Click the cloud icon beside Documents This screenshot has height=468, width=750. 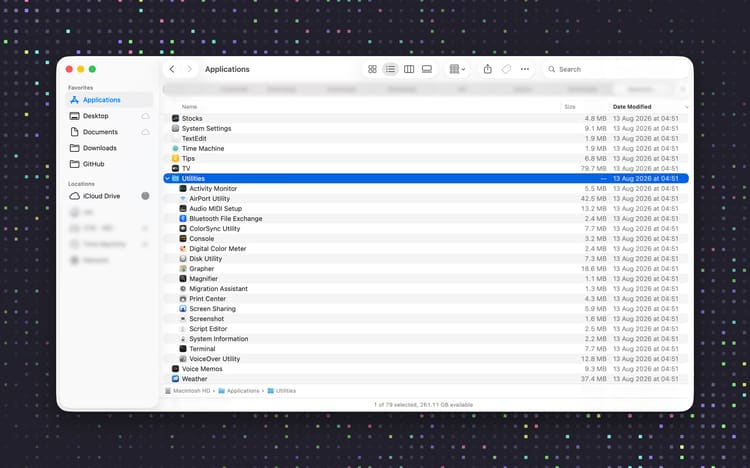[145, 132]
